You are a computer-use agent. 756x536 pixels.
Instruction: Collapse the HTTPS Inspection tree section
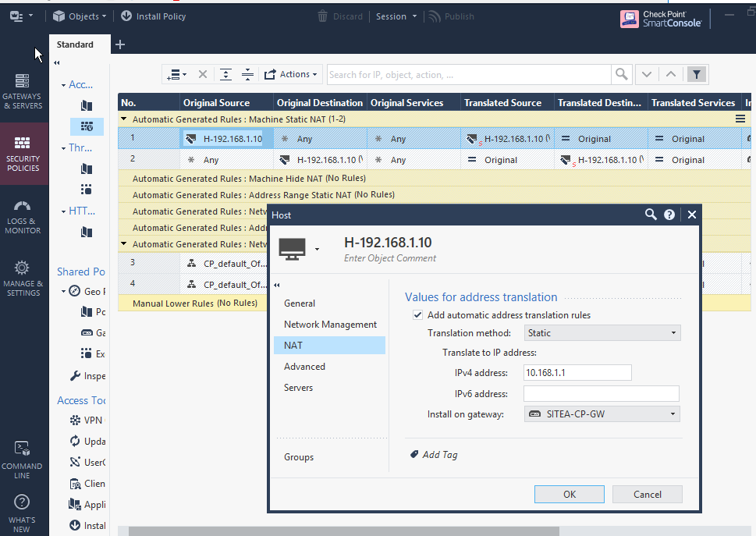click(x=64, y=211)
